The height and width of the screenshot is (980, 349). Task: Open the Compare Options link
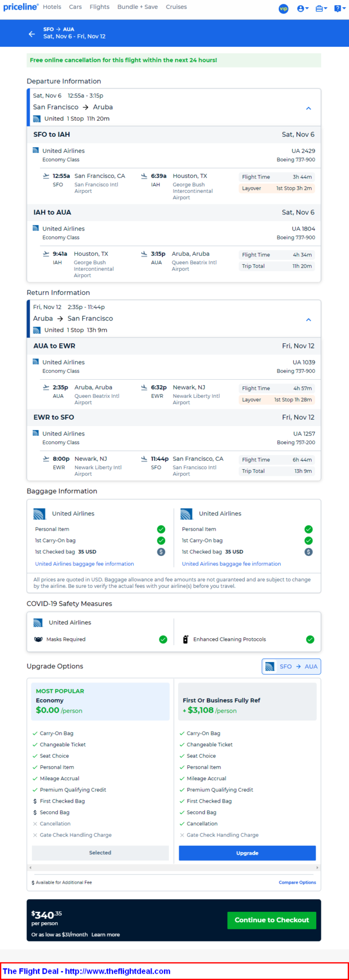coord(297,882)
